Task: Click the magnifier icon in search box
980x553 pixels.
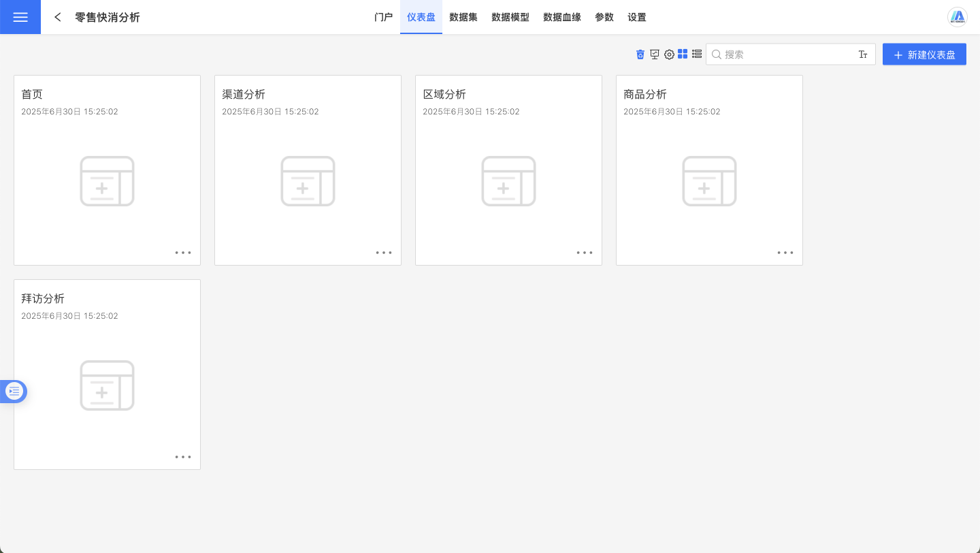Action: click(x=716, y=54)
